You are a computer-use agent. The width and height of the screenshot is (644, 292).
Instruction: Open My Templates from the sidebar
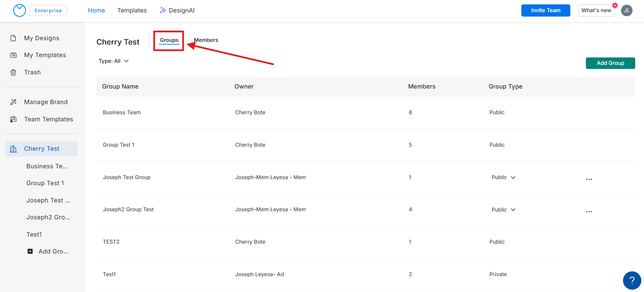(x=45, y=55)
